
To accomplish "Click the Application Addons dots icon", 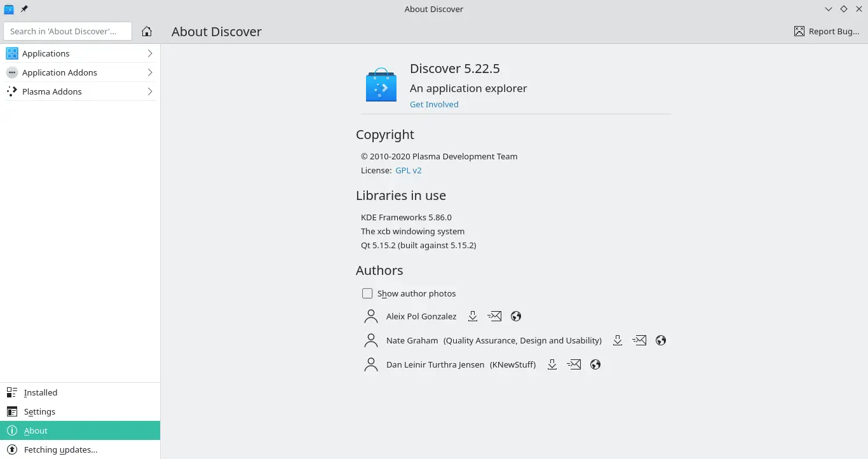I will click(x=12, y=72).
